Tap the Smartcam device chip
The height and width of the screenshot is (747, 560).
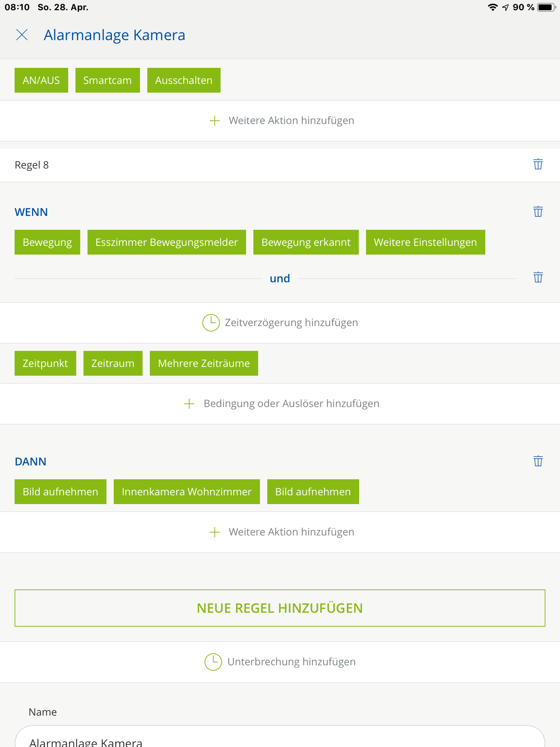108,80
